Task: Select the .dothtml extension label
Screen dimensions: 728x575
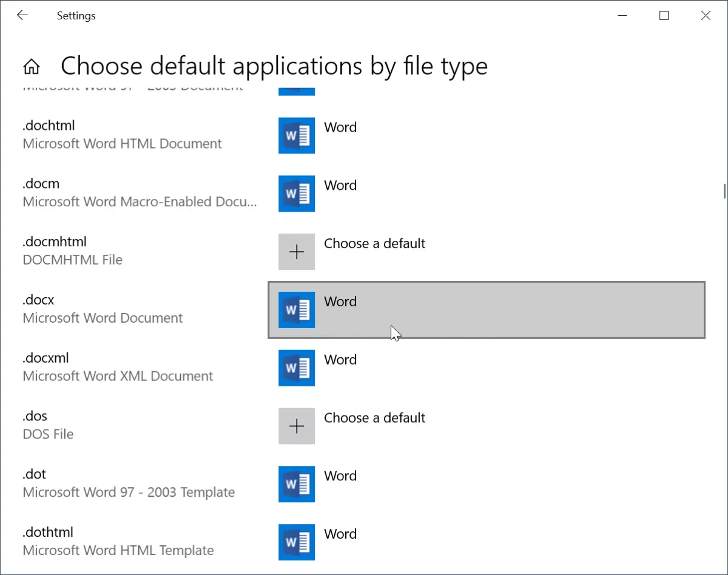Action: pos(48,533)
